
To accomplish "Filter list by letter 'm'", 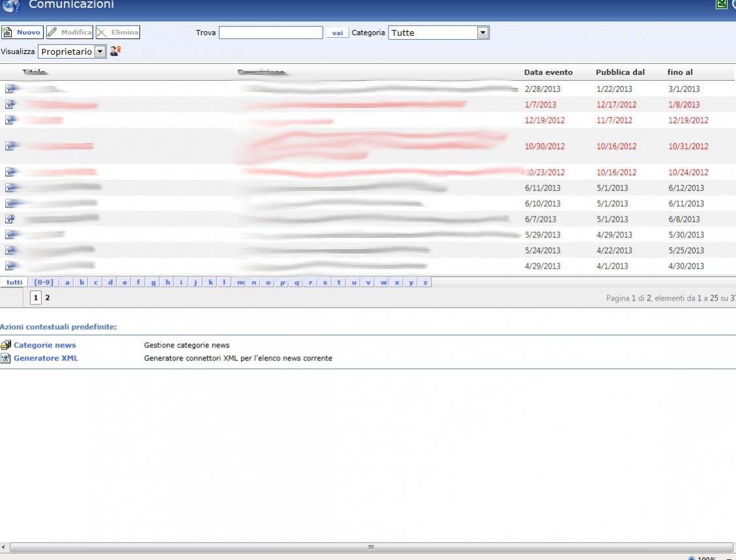I will [x=241, y=282].
